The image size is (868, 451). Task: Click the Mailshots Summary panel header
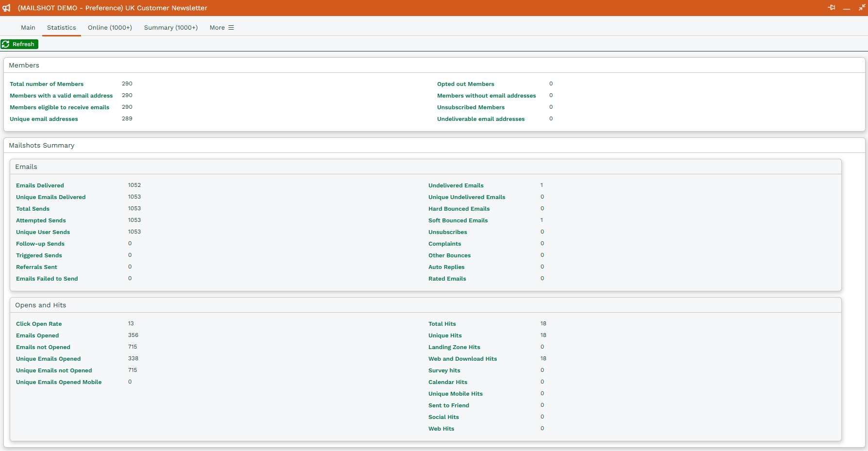point(42,146)
